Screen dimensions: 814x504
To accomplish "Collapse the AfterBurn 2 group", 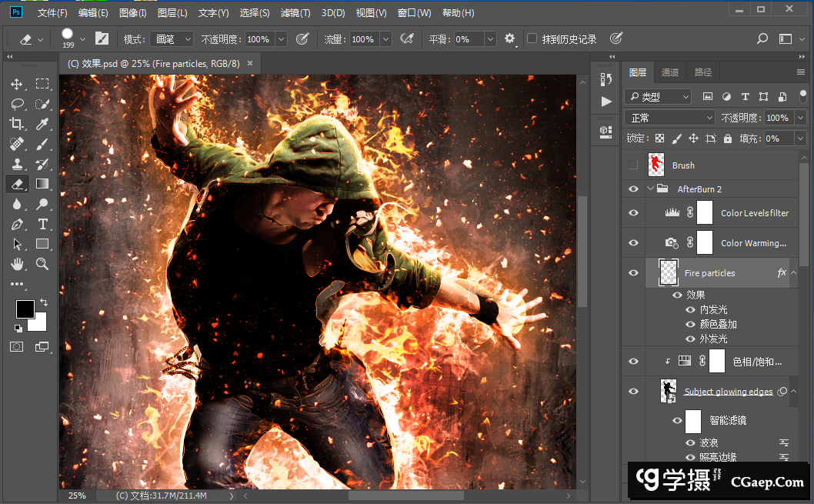I will [650, 189].
